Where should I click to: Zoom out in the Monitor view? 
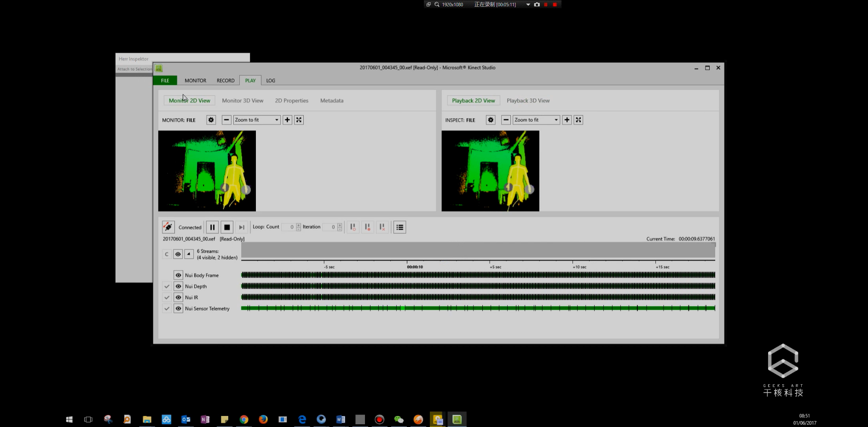click(x=226, y=120)
